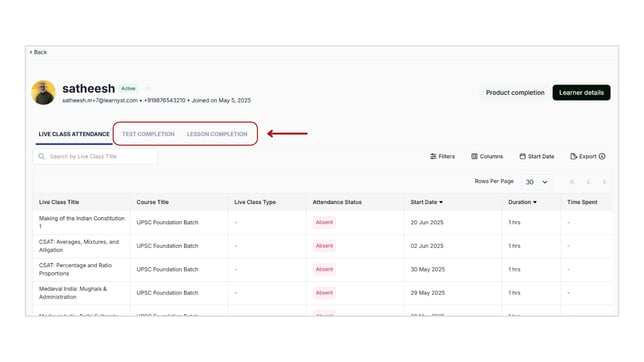The height and width of the screenshot is (362, 644).
Task: Select 'Making of the Indian Constitution' row title
Action: pos(82,222)
